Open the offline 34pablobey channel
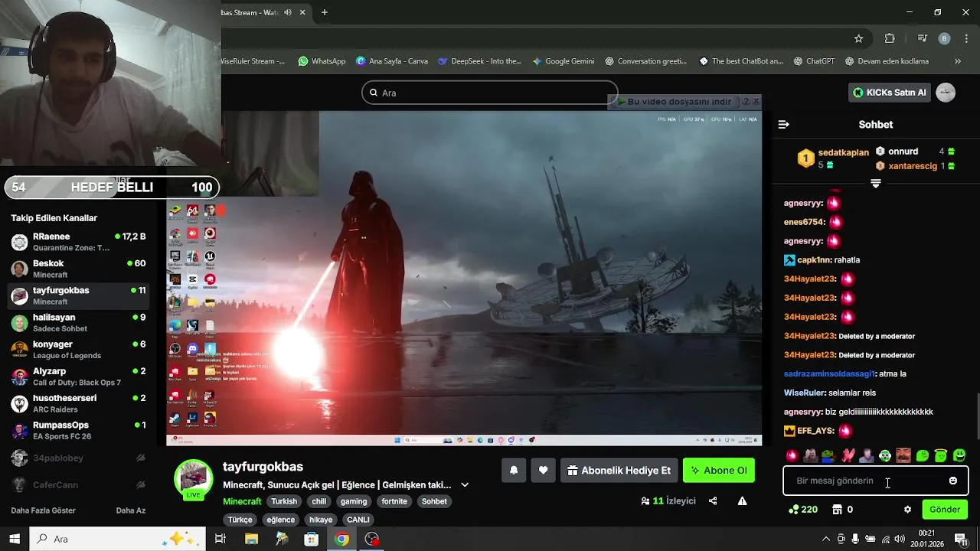The height and width of the screenshot is (551, 980). tap(78, 458)
